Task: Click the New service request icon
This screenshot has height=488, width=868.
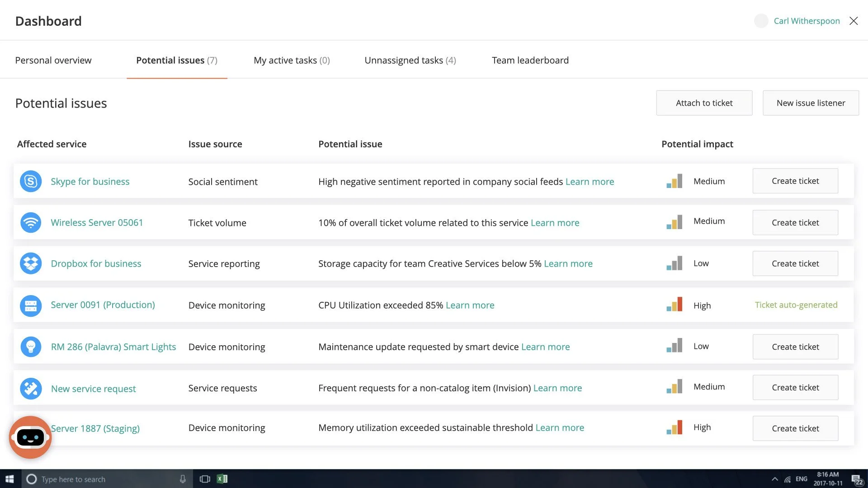Action: point(31,388)
